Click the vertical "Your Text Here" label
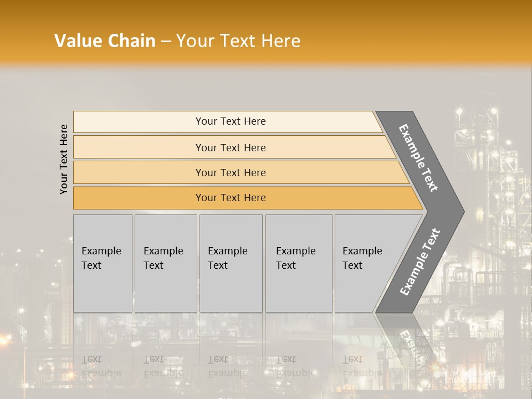Viewport: 532px width, 399px height. point(64,159)
